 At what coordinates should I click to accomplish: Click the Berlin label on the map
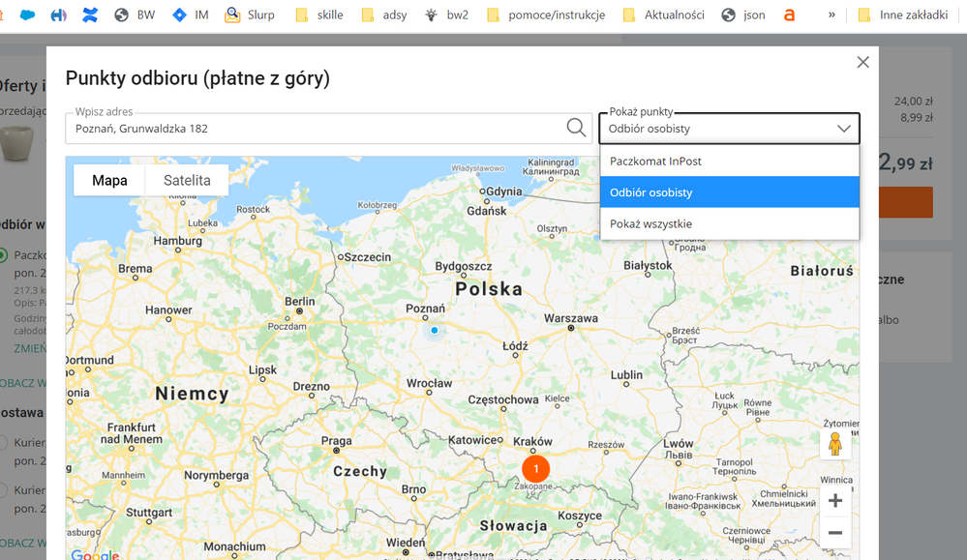click(300, 301)
